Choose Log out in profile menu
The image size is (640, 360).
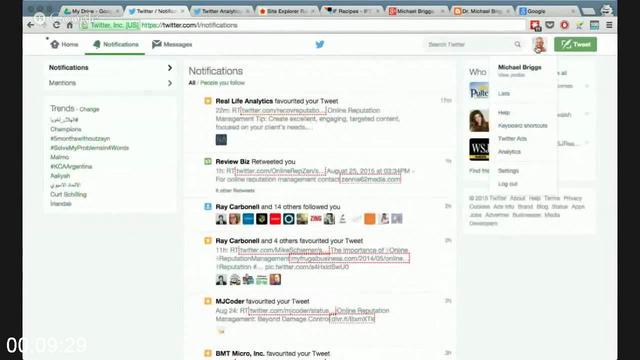pos(507,184)
